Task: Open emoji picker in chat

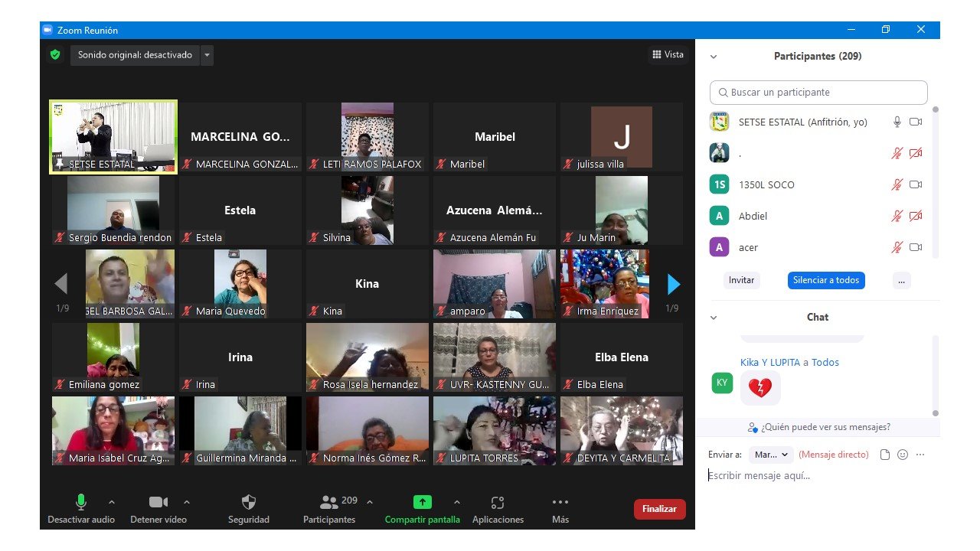Action: click(x=903, y=455)
